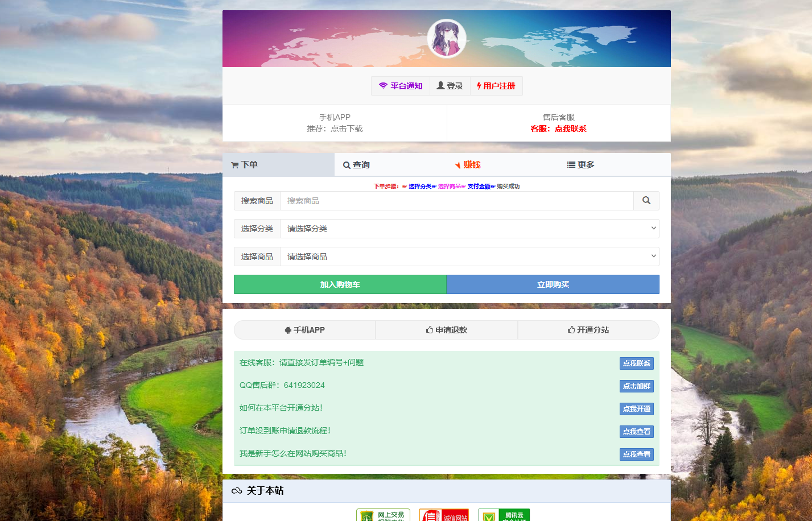
Task: Click the red icon beside 赚钱
Action: point(457,165)
